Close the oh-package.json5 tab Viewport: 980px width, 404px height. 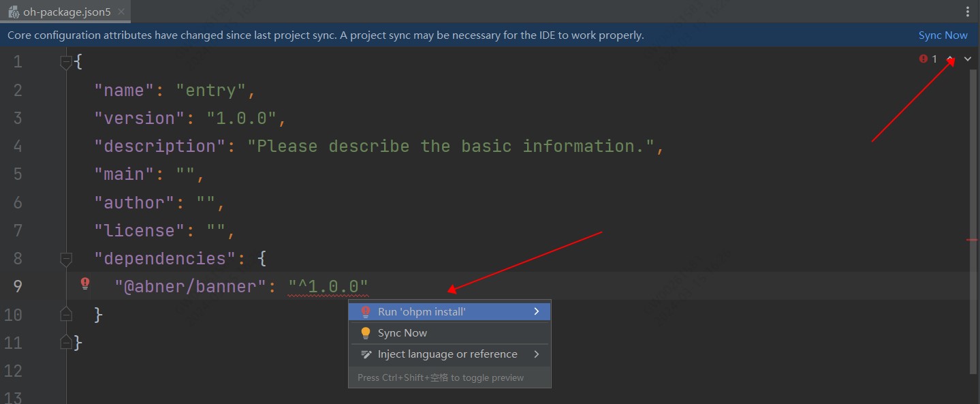[121, 12]
